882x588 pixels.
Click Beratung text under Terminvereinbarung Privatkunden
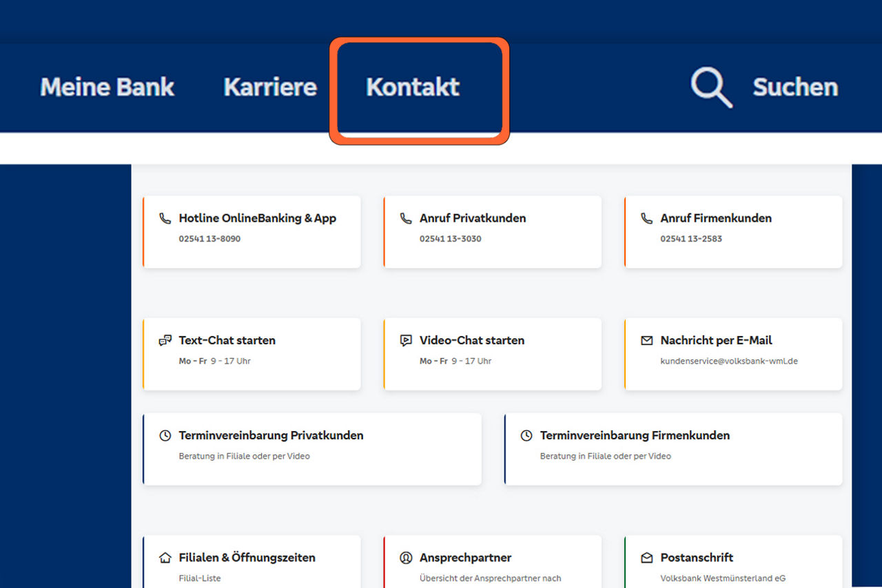245,456
